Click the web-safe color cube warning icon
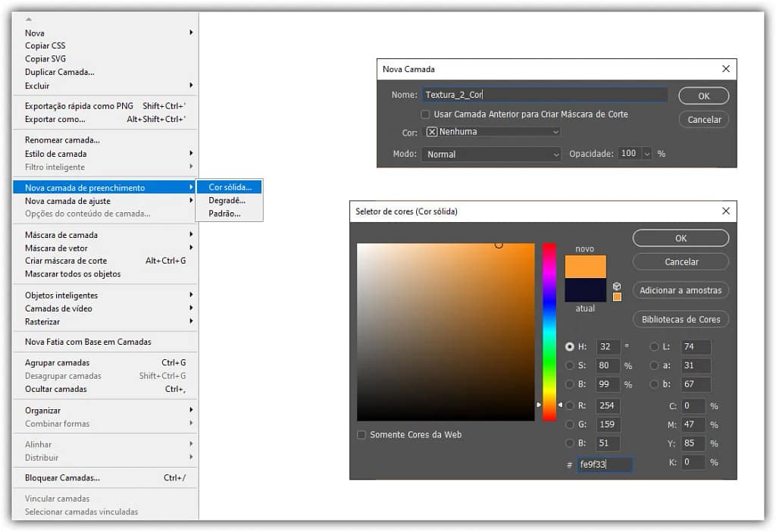Screen dimensions: 776x532 tap(617, 286)
